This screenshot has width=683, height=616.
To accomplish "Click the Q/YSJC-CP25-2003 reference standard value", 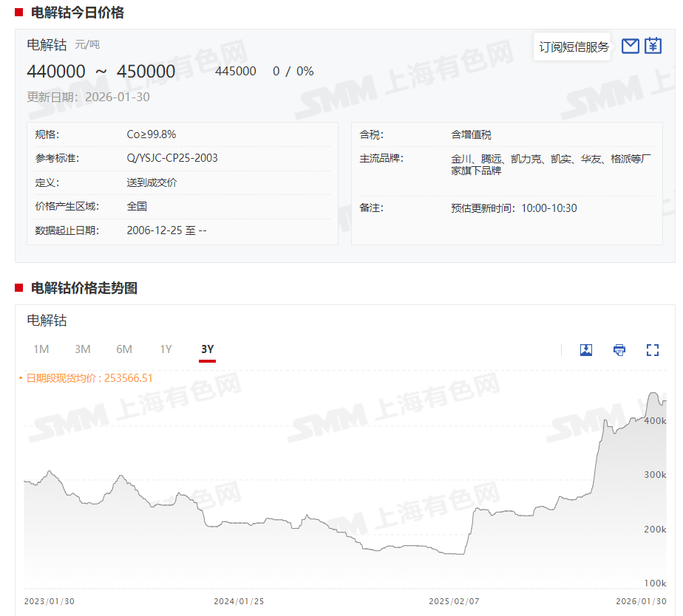I will 172,158.
